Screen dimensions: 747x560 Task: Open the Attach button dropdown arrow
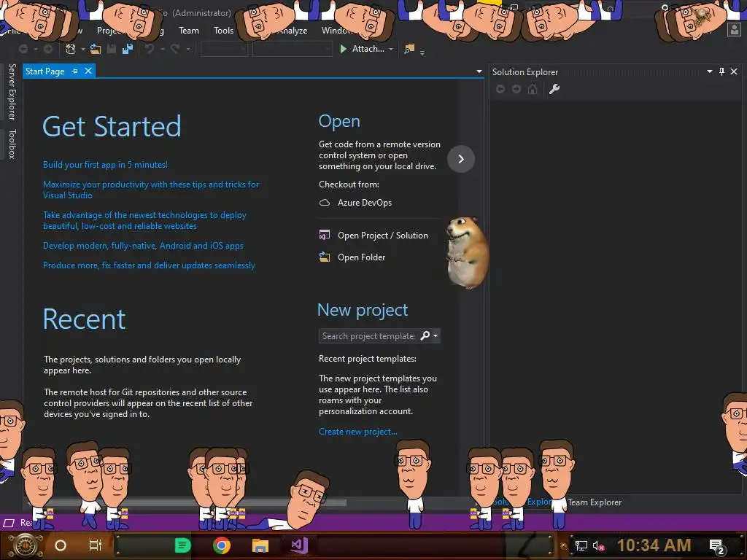pyautogui.click(x=391, y=49)
